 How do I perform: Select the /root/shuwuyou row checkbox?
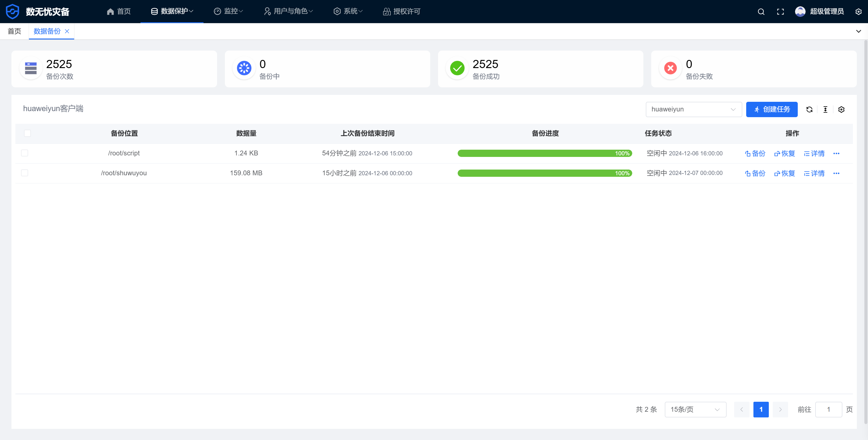click(25, 173)
